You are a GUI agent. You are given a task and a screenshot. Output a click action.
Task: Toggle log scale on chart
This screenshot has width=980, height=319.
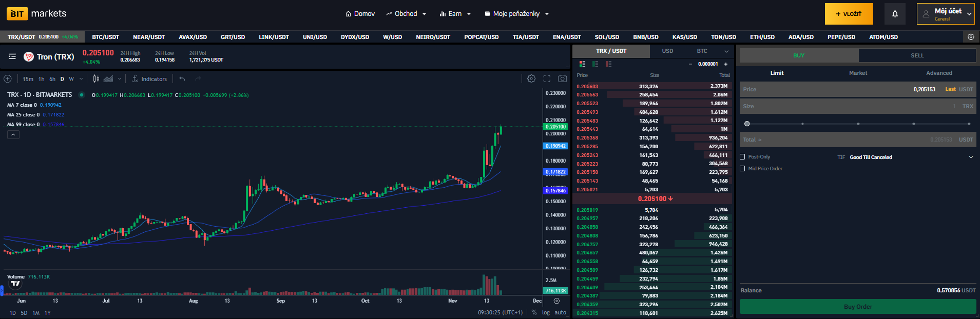click(546, 312)
